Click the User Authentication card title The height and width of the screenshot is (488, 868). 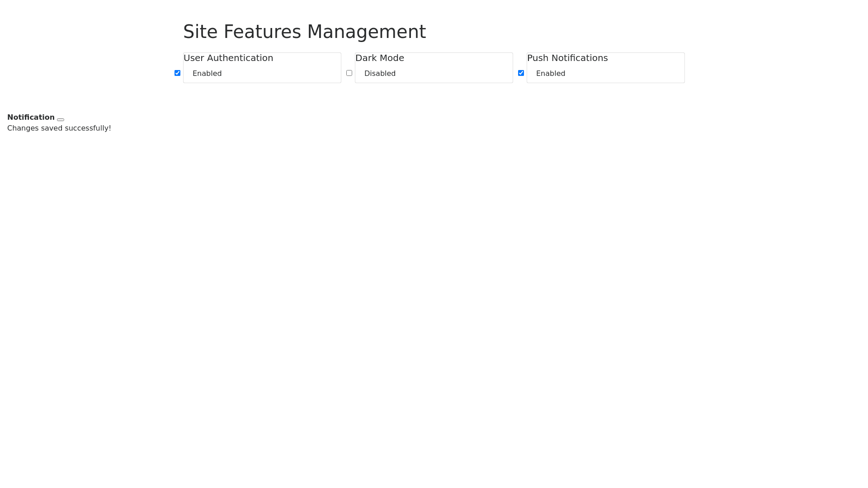(x=228, y=58)
